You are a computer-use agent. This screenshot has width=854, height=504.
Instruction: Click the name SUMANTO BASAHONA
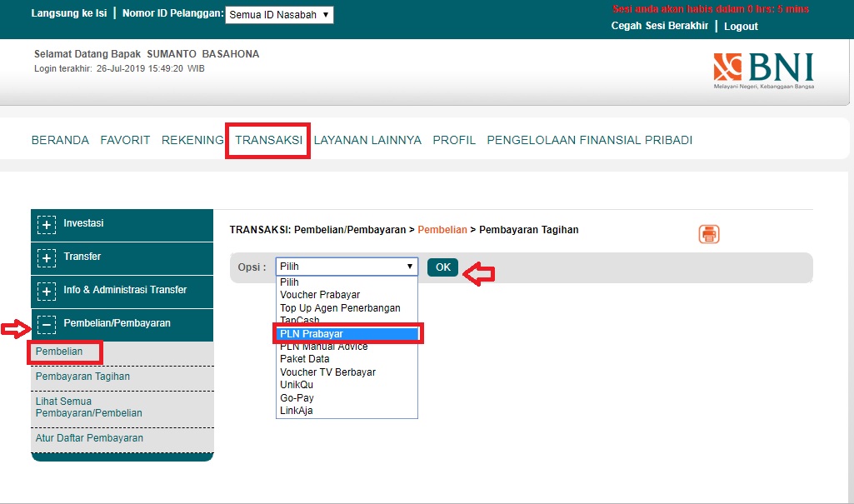203,54
